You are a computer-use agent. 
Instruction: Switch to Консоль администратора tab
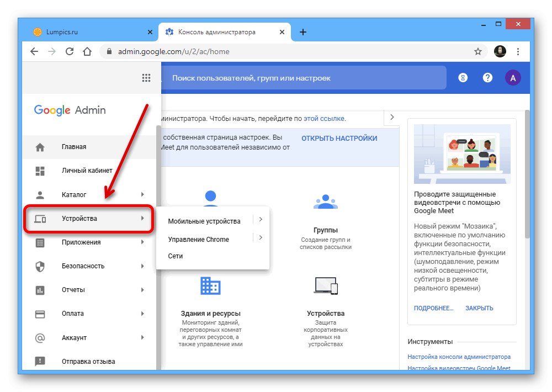(224, 32)
